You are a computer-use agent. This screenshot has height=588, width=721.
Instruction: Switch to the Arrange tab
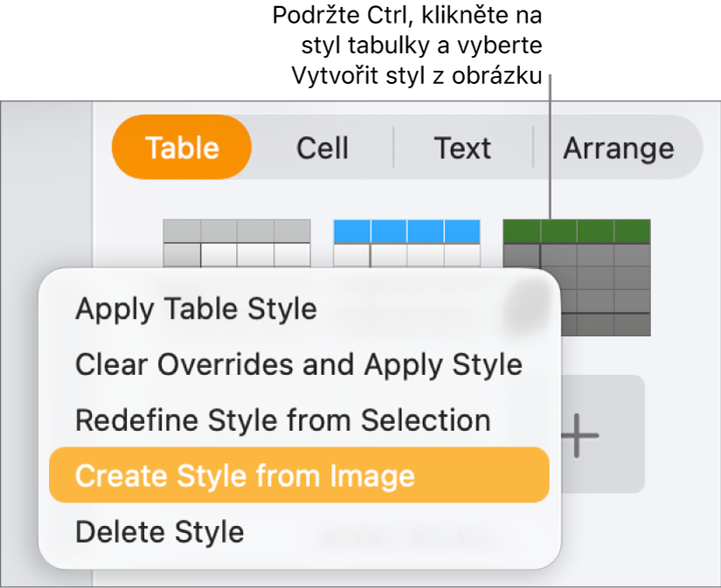click(620, 148)
